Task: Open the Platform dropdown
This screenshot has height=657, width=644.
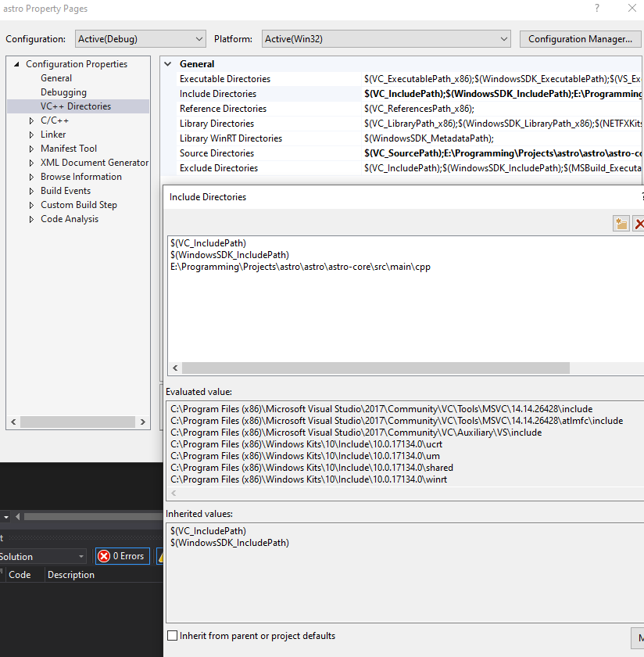Action: [x=386, y=39]
